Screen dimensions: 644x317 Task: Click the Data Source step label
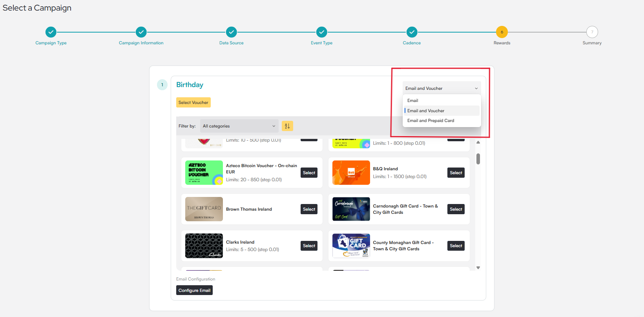pyautogui.click(x=232, y=43)
